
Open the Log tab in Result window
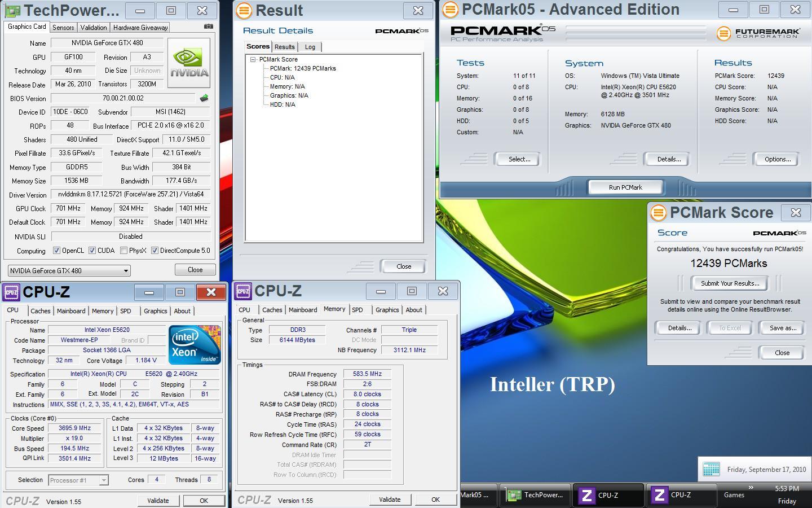tap(310, 47)
